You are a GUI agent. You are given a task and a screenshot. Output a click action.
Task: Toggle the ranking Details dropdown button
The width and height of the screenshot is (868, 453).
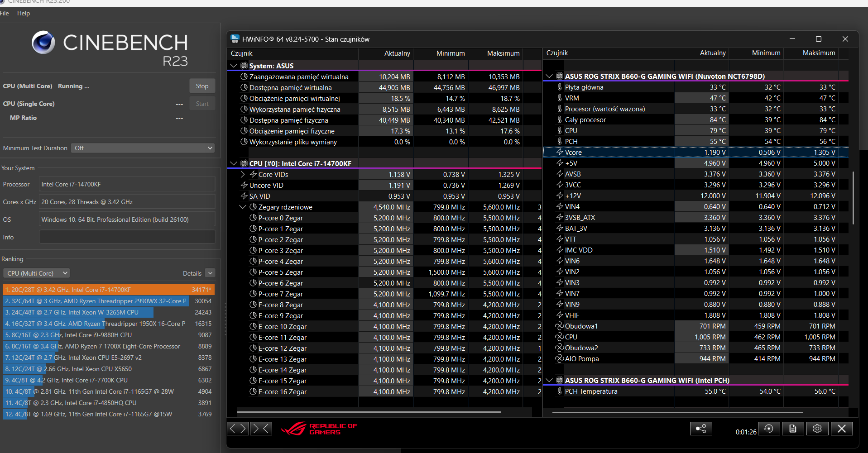pos(210,273)
